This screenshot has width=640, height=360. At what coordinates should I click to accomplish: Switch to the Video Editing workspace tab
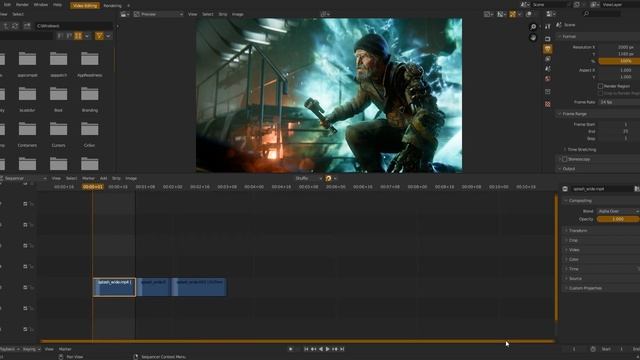pos(85,6)
